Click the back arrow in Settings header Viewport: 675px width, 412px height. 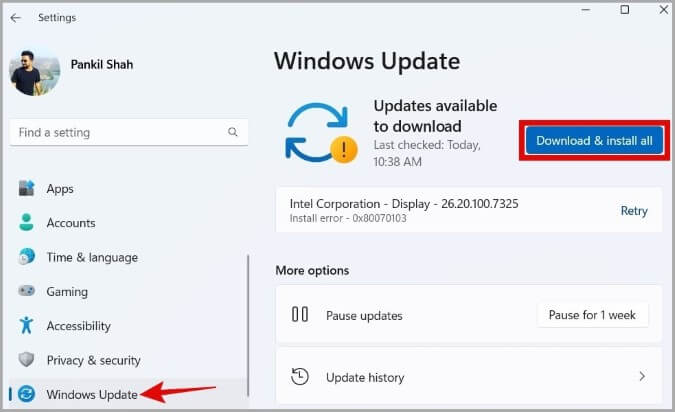click(15, 18)
